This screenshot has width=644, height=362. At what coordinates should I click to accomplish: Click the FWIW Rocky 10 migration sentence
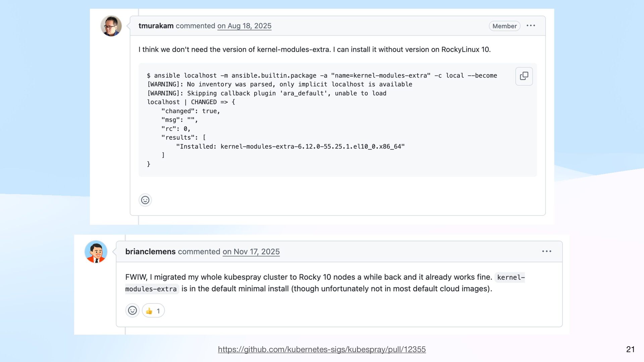coord(308,277)
